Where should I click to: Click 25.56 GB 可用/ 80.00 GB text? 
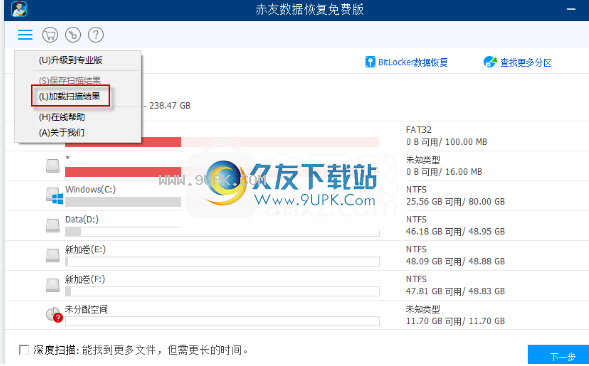tap(455, 202)
